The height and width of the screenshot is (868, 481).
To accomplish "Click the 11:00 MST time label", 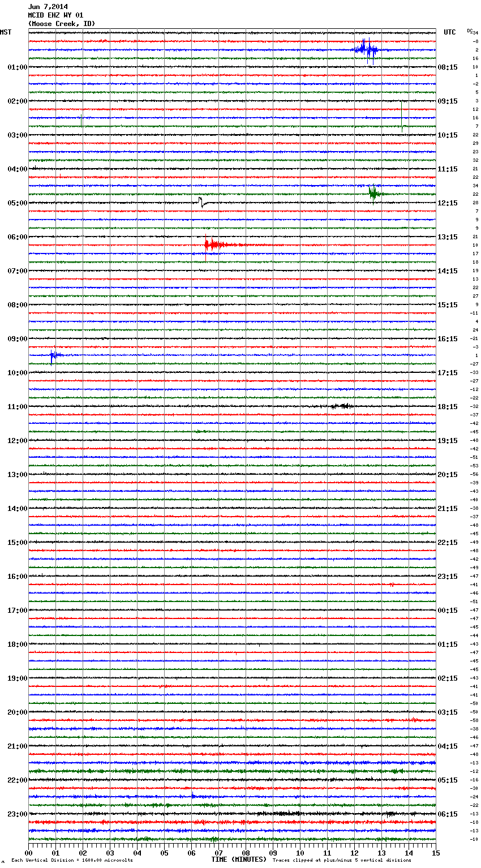I will pyautogui.click(x=18, y=407).
